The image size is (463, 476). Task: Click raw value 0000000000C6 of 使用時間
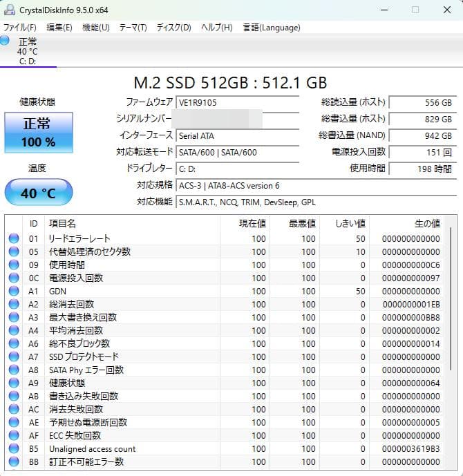[411, 265]
